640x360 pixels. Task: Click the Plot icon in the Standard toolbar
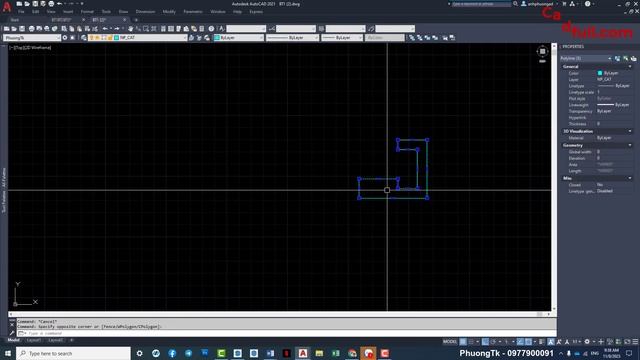(x=31, y=29)
